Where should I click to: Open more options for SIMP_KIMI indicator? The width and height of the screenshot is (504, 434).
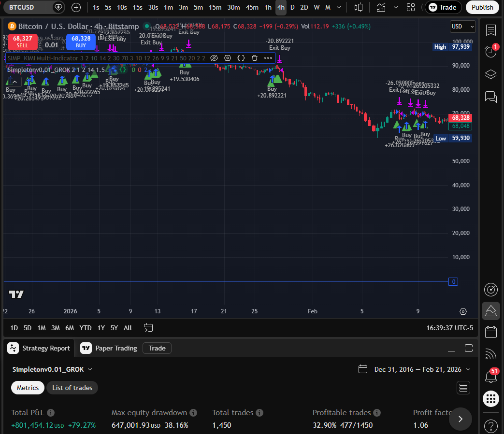coord(268,58)
